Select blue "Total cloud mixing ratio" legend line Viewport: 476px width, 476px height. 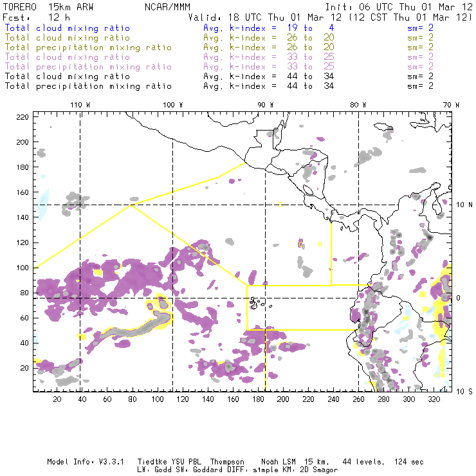pyautogui.click(x=68, y=28)
